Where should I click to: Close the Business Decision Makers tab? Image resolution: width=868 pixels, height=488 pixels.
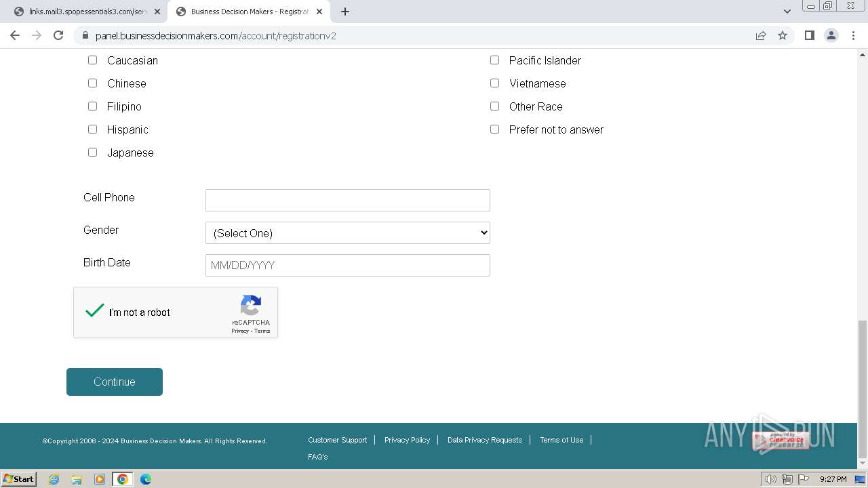(x=319, y=12)
